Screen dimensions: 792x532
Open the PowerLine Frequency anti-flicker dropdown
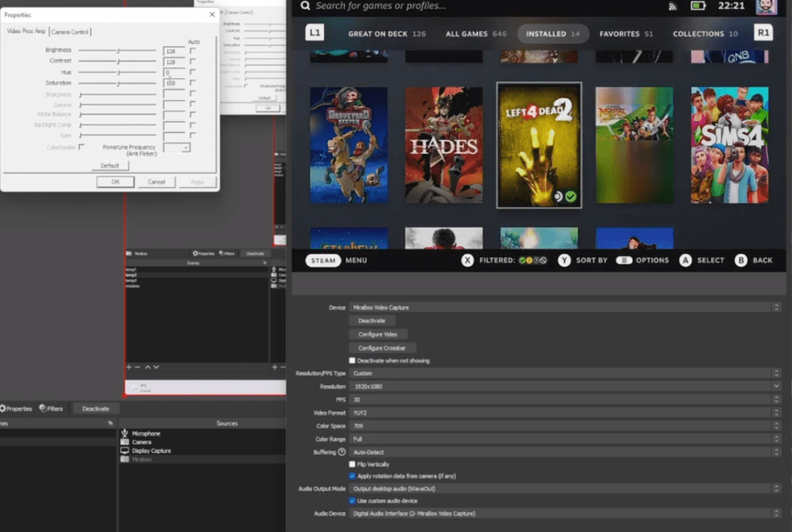click(x=184, y=148)
